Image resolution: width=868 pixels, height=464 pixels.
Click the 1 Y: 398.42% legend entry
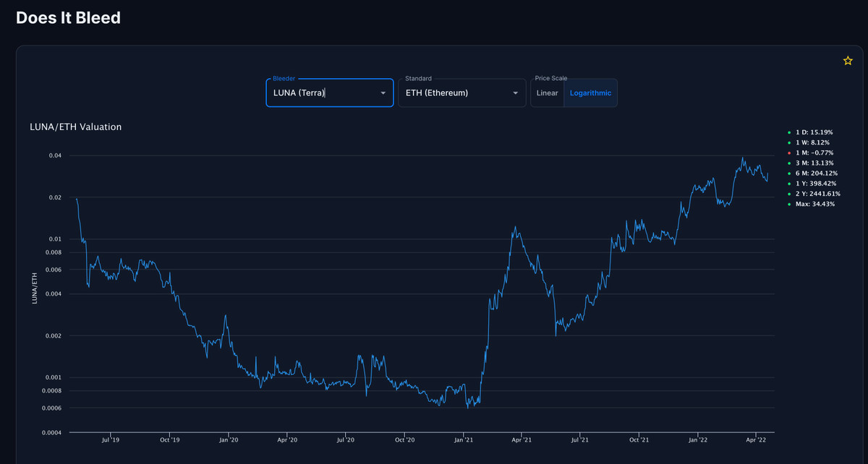816,184
